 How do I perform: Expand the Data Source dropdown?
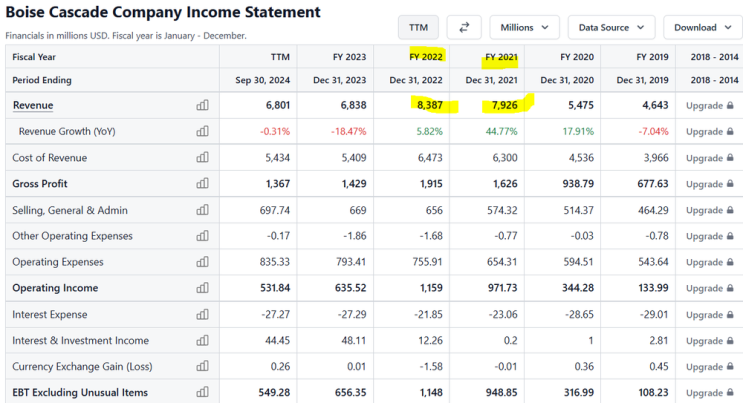click(x=611, y=27)
